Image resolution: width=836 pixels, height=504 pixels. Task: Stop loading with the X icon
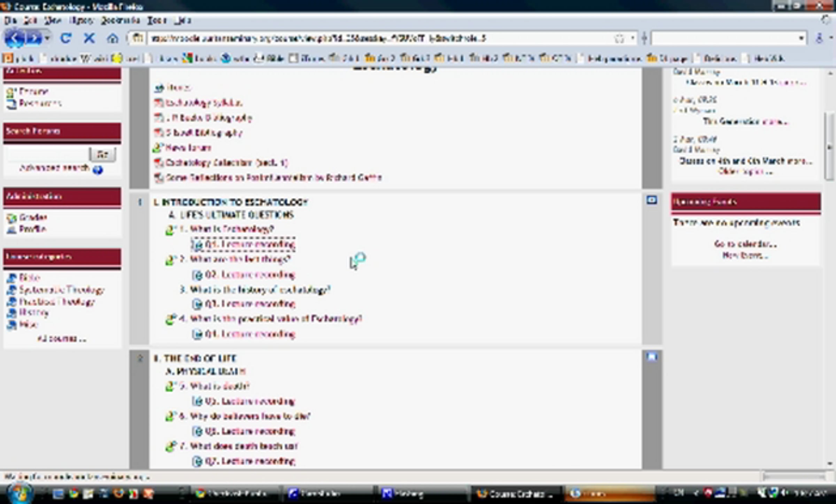click(89, 38)
